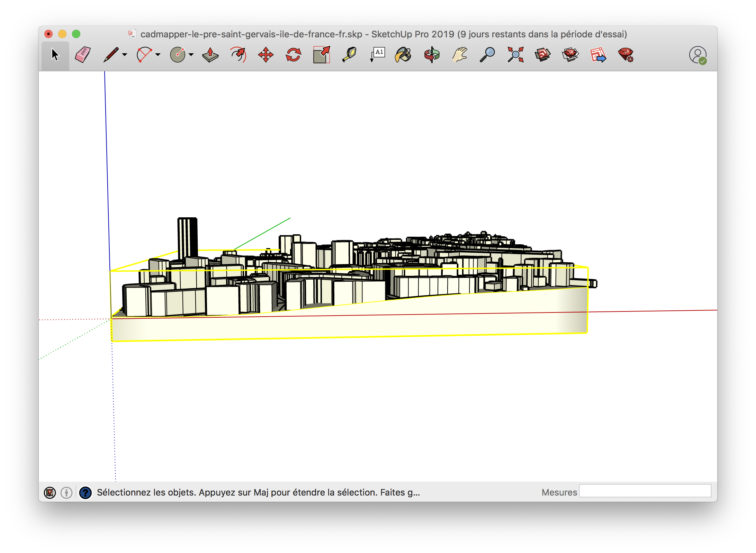The height and width of the screenshot is (553, 756).
Task: Pick the Tape Measure tool
Action: coord(349,55)
